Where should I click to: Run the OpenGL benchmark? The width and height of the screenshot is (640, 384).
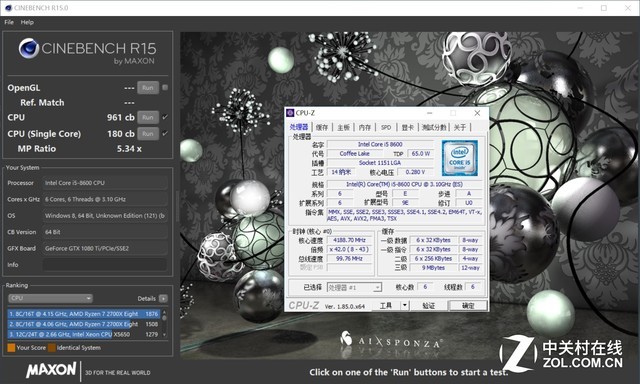tap(148, 88)
